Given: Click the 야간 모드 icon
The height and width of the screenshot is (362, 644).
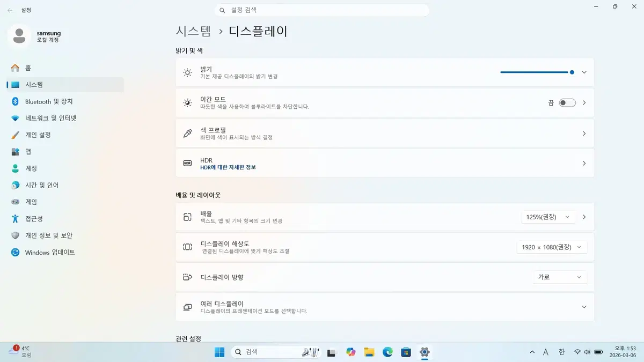Looking at the screenshot, I should (187, 102).
